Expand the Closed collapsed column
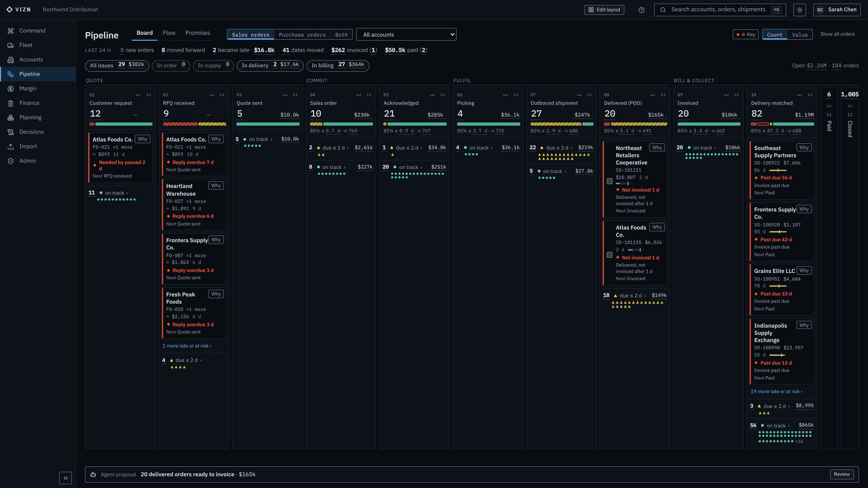 (x=849, y=106)
